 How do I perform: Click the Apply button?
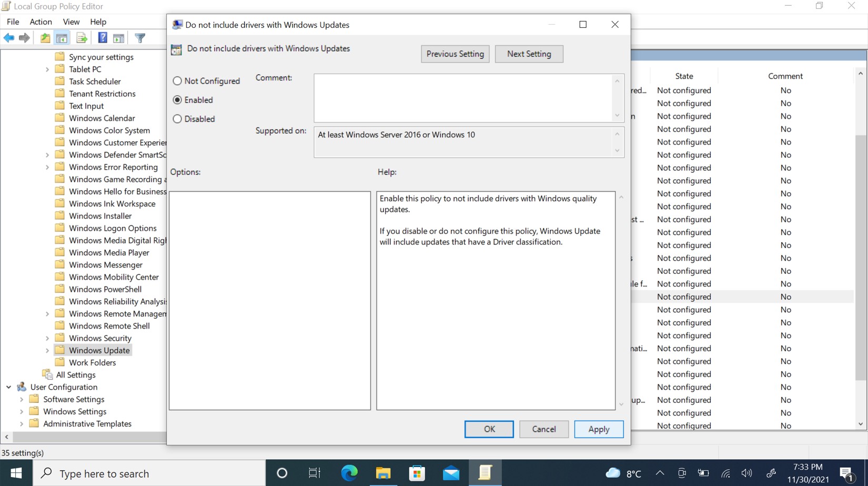(x=599, y=429)
